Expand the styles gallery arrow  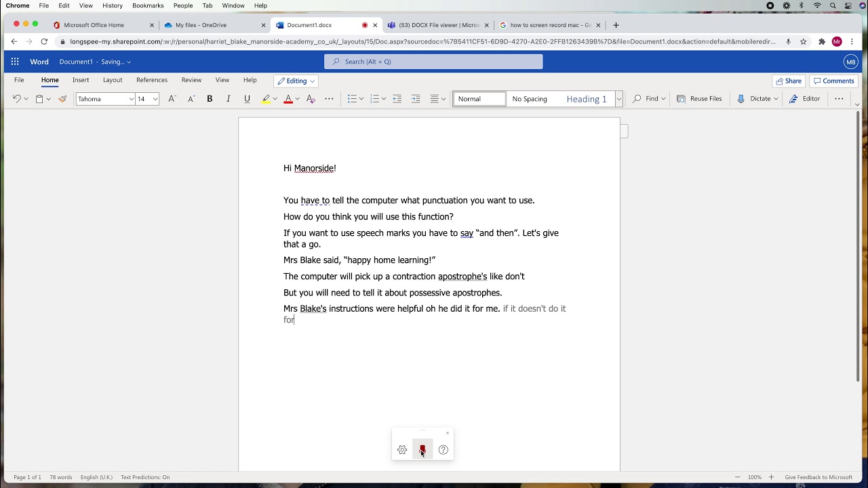619,99
